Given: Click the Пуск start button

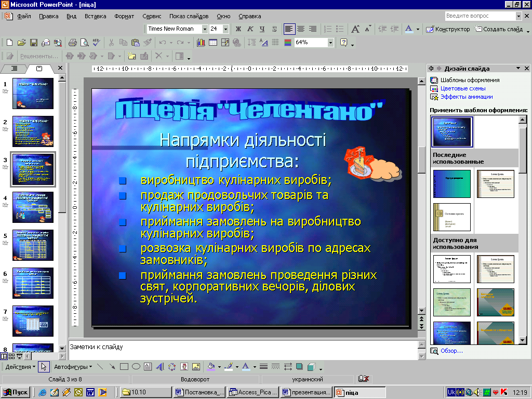Looking at the screenshot, I should pos(16,392).
